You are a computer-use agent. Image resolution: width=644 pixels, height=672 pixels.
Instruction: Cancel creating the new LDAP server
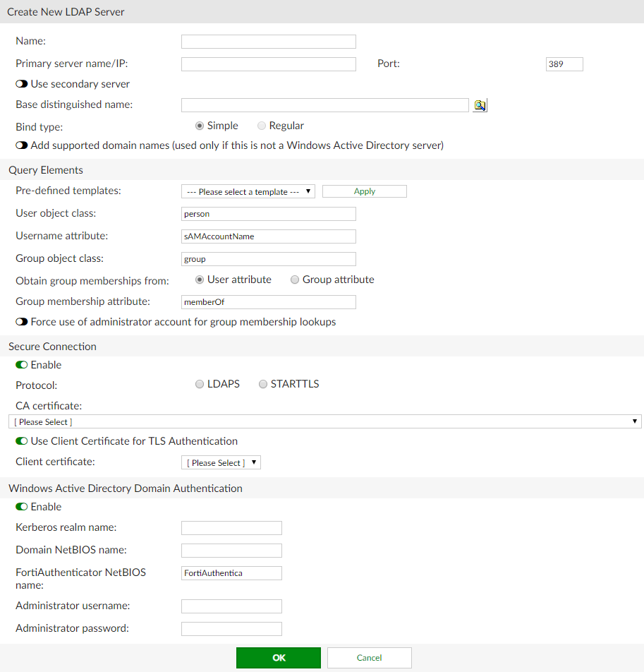click(368, 657)
